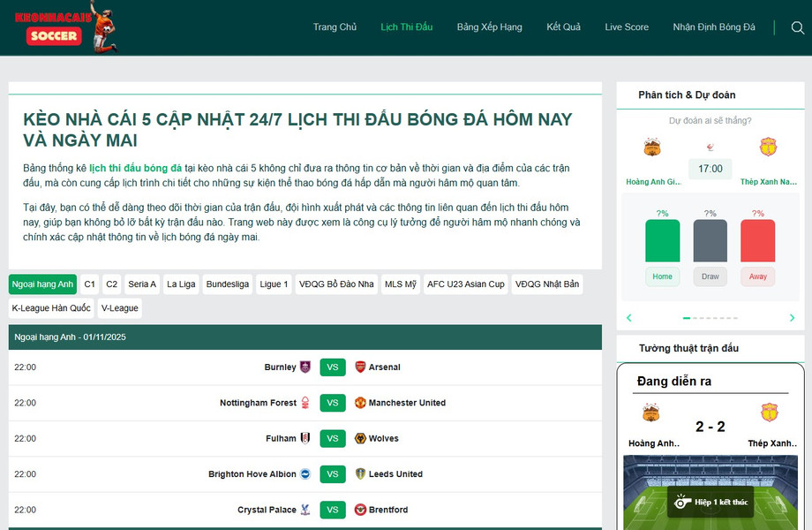The width and height of the screenshot is (812, 530).
Task: Click the Crystal Palace crest icon
Action: 305,510
